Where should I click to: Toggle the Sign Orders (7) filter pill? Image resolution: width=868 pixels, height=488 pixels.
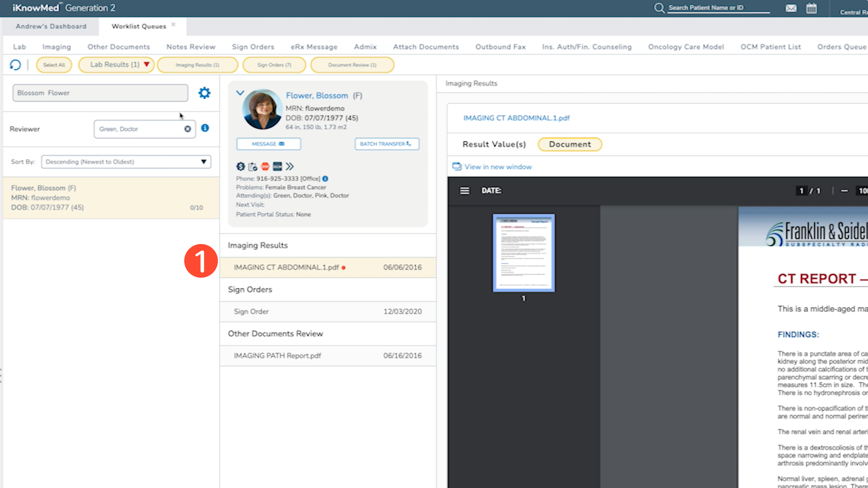coord(274,65)
